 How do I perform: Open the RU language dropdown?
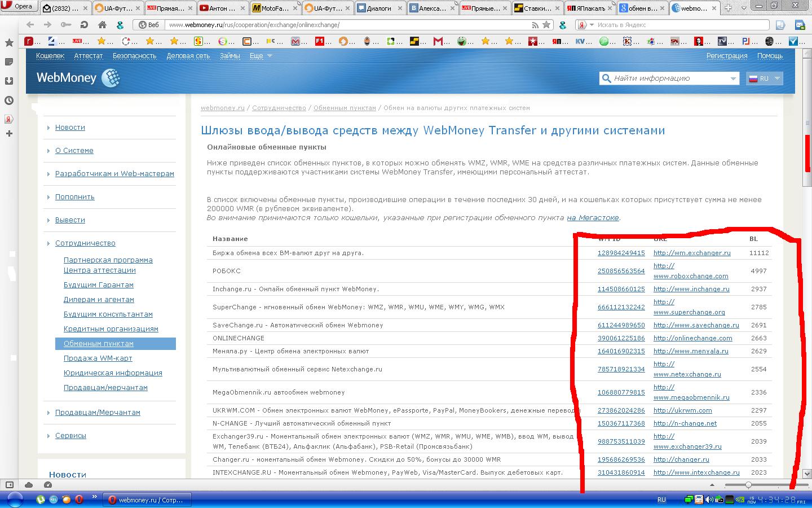765,78
